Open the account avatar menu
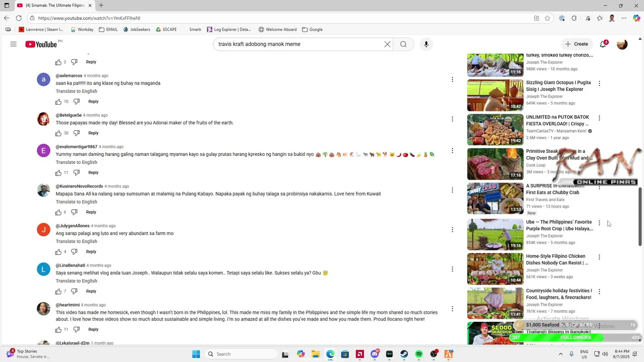The height and width of the screenshot is (362, 644). tap(622, 44)
